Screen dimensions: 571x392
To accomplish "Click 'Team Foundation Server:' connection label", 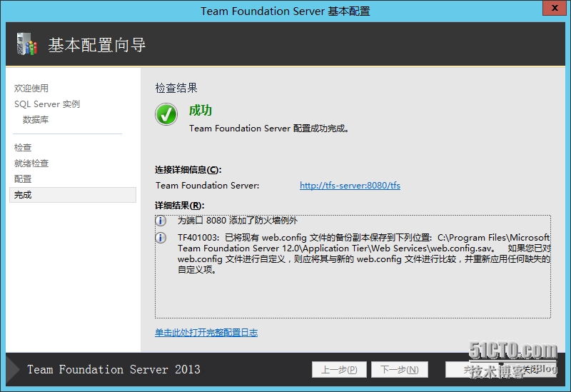I will (208, 186).
